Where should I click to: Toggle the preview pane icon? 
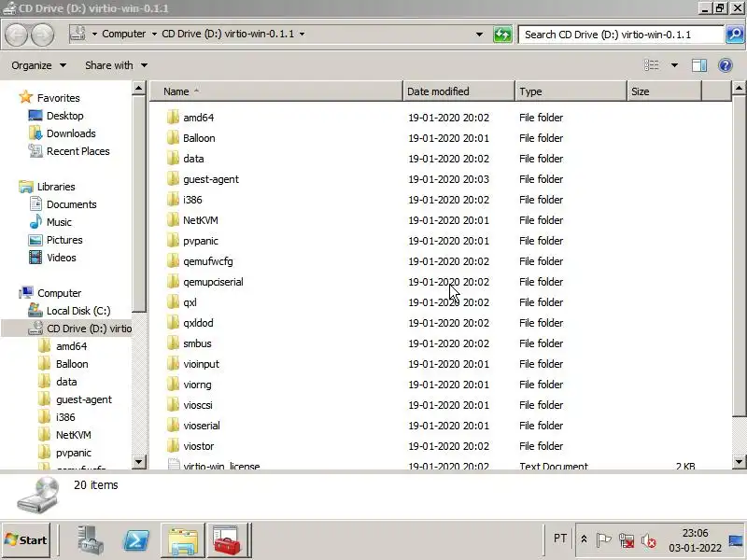point(698,65)
